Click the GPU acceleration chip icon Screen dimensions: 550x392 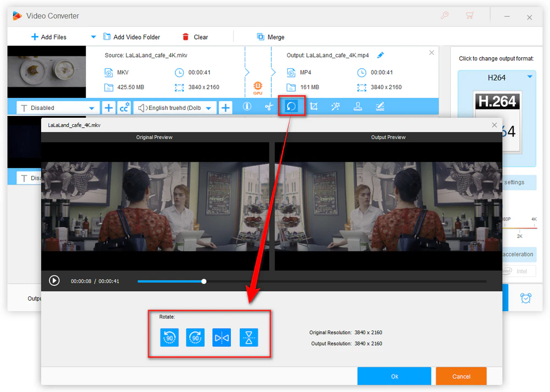pos(257,88)
